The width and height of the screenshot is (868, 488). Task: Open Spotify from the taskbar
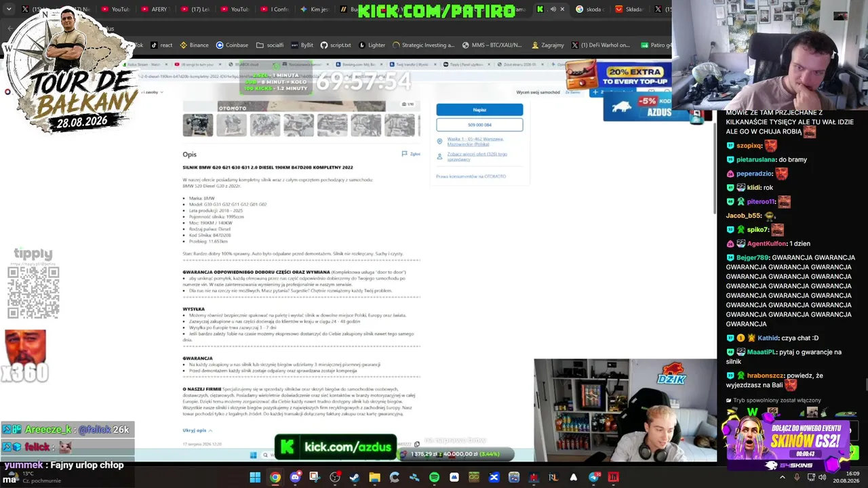pos(434,477)
